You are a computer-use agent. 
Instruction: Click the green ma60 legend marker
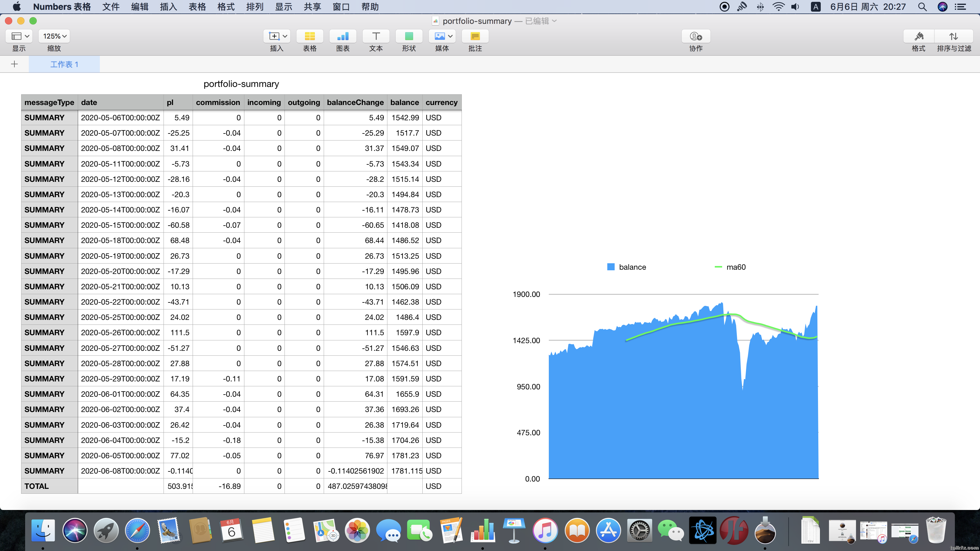click(x=718, y=267)
